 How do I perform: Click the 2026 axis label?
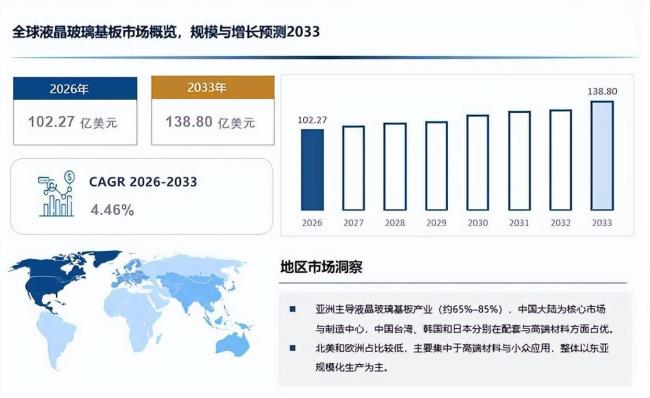[312, 223]
